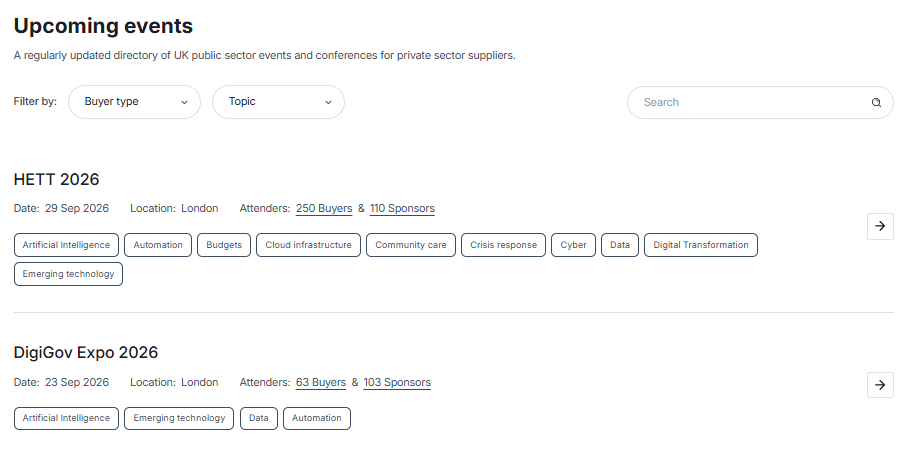This screenshot has height=454, width=906.
Task: Select the Community care topic tag
Action: click(411, 245)
